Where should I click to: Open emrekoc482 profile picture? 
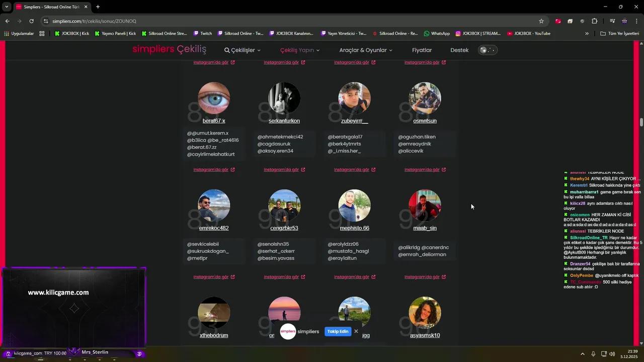[x=214, y=206]
